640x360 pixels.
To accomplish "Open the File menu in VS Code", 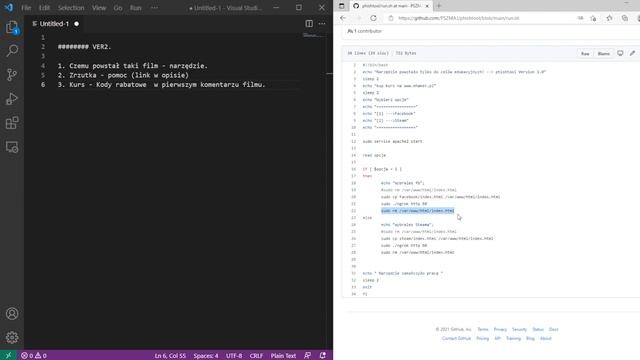I will pyautogui.click(x=26, y=8).
